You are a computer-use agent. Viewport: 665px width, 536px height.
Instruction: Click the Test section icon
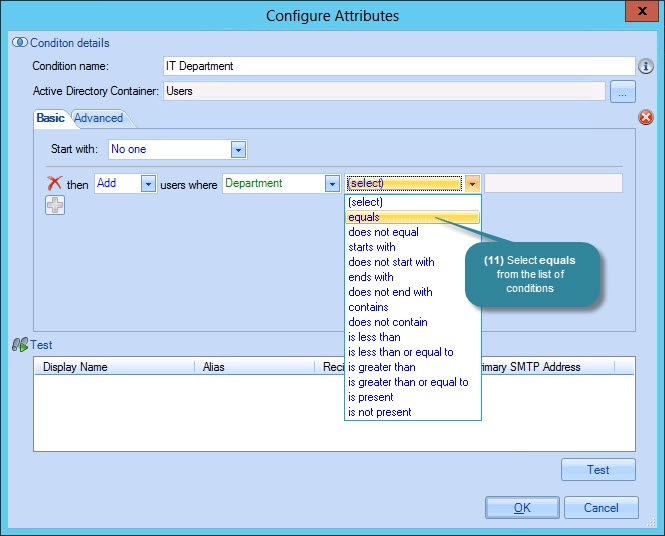[x=20, y=344]
